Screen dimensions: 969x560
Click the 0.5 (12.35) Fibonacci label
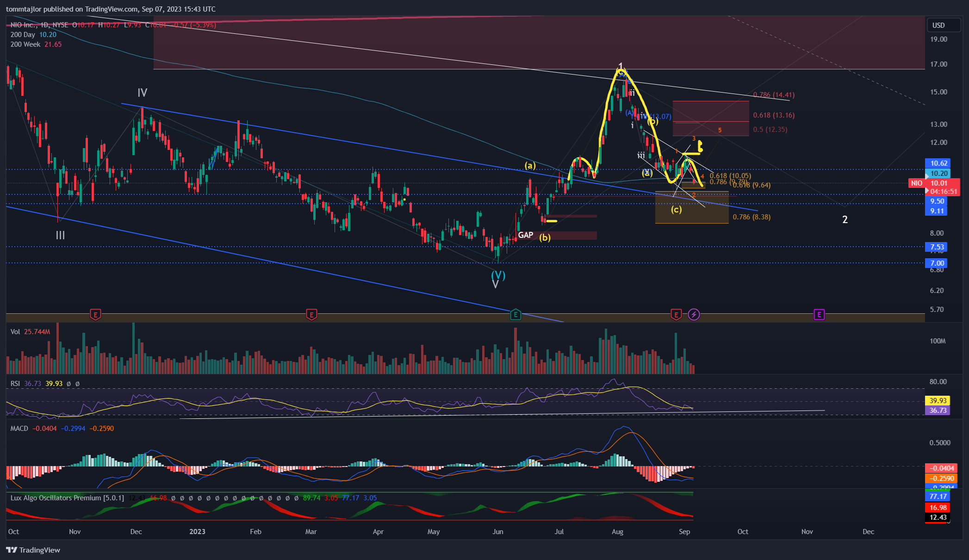tap(770, 130)
